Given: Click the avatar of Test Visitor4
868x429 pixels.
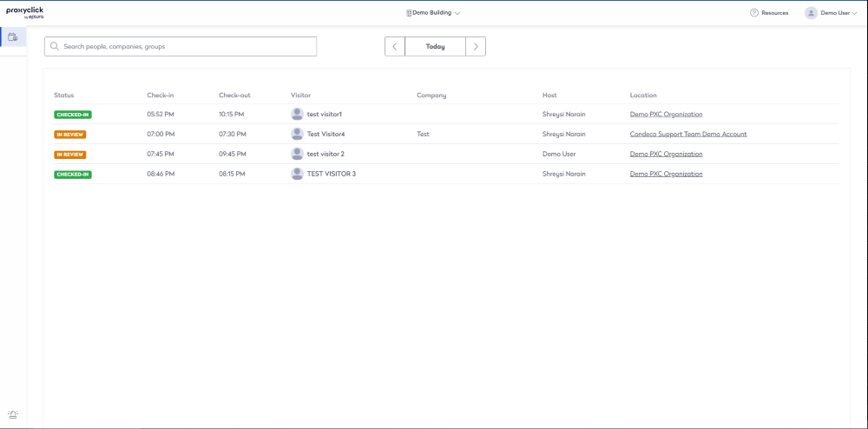Looking at the screenshot, I should pos(297,134).
